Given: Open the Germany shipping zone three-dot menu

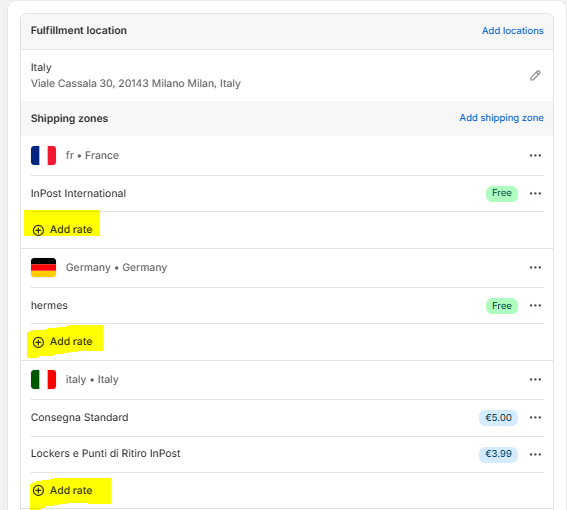Looking at the screenshot, I should (x=535, y=268).
